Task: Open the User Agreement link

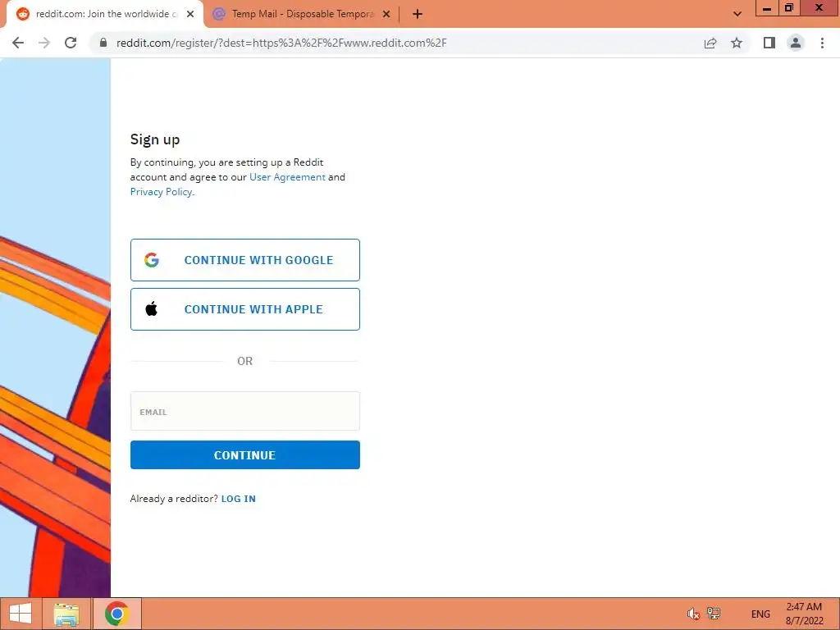Action: [x=287, y=177]
